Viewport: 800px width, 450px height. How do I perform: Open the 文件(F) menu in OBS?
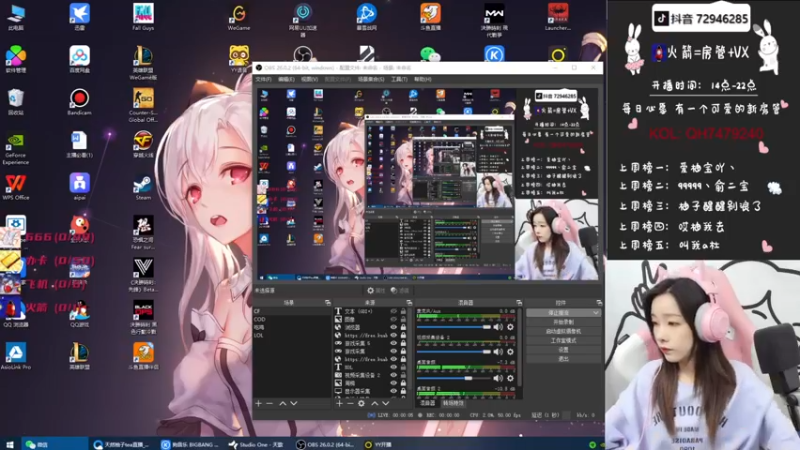[x=263, y=80]
